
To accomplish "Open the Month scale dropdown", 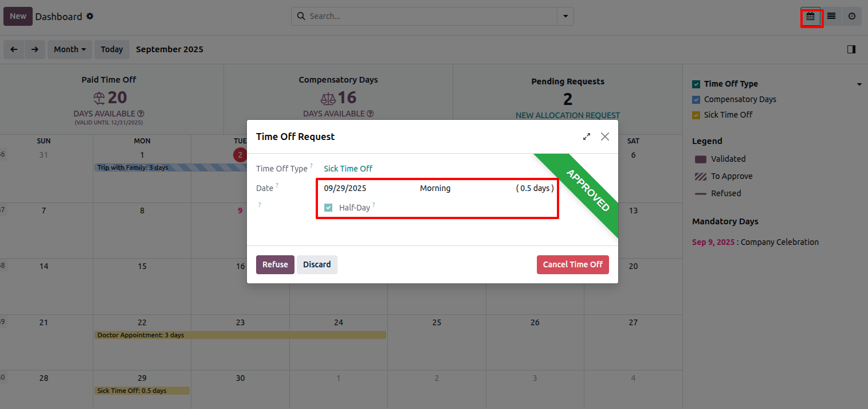I will tap(70, 49).
